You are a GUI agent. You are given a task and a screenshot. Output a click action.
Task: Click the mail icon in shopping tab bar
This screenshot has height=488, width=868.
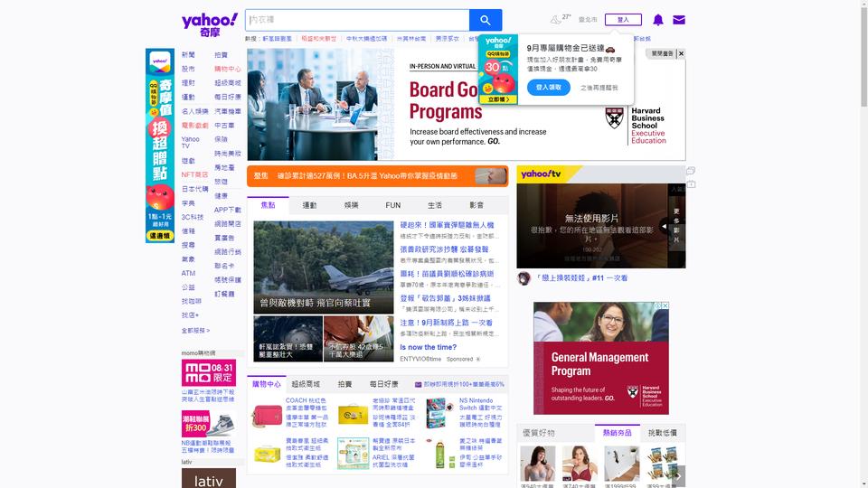click(x=418, y=384)
